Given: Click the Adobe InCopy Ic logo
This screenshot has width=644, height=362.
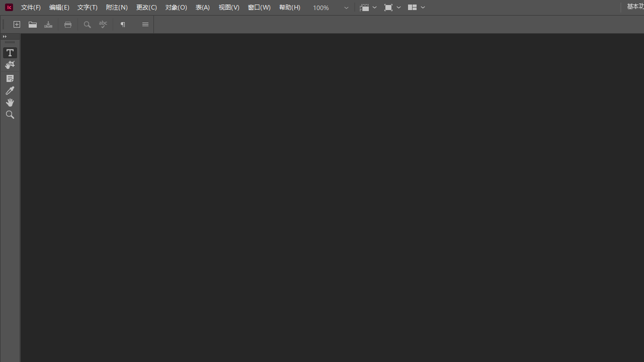Looking at the screenshot, I should [9, 8].
